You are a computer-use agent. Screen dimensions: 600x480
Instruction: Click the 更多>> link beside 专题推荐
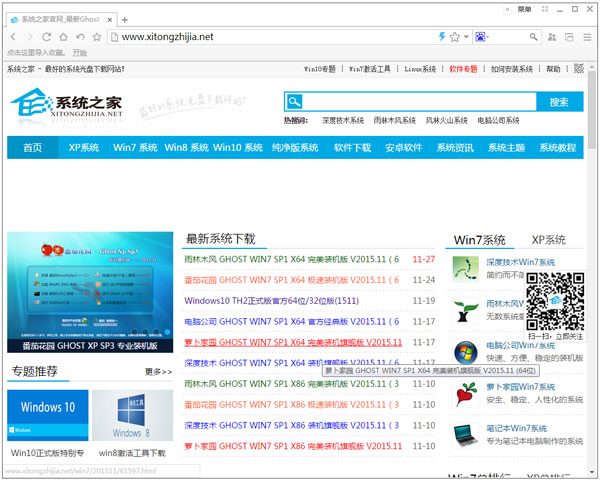[158, 372]
